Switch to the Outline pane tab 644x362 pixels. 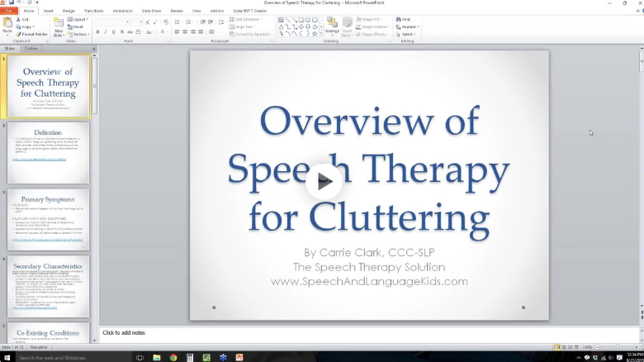[31, 49]
